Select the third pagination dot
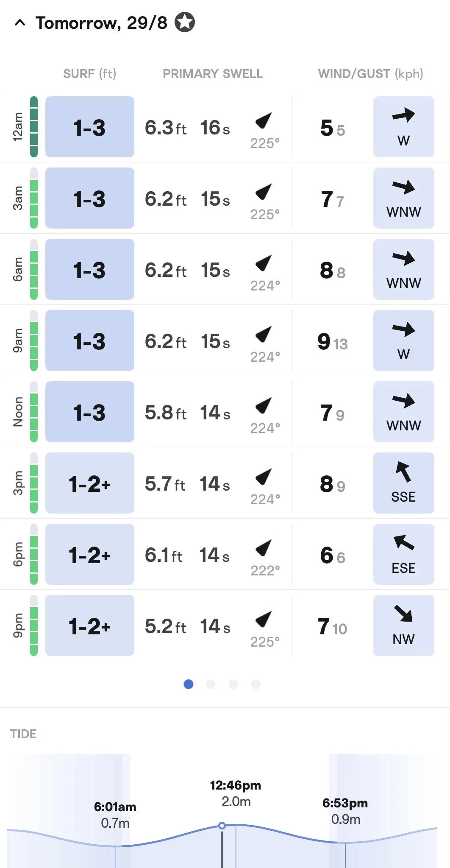Image resolution: width=450 pixels, height=868 pixels. point(233,684)
